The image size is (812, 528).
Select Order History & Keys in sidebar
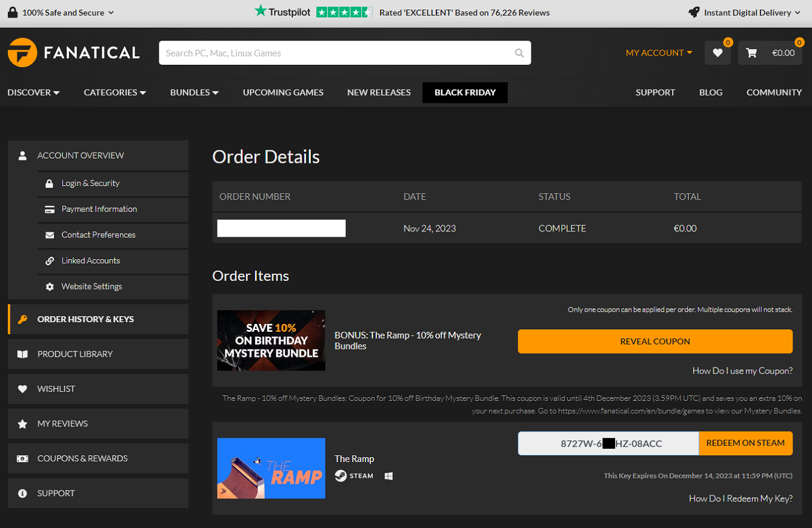tap(98, 319)
